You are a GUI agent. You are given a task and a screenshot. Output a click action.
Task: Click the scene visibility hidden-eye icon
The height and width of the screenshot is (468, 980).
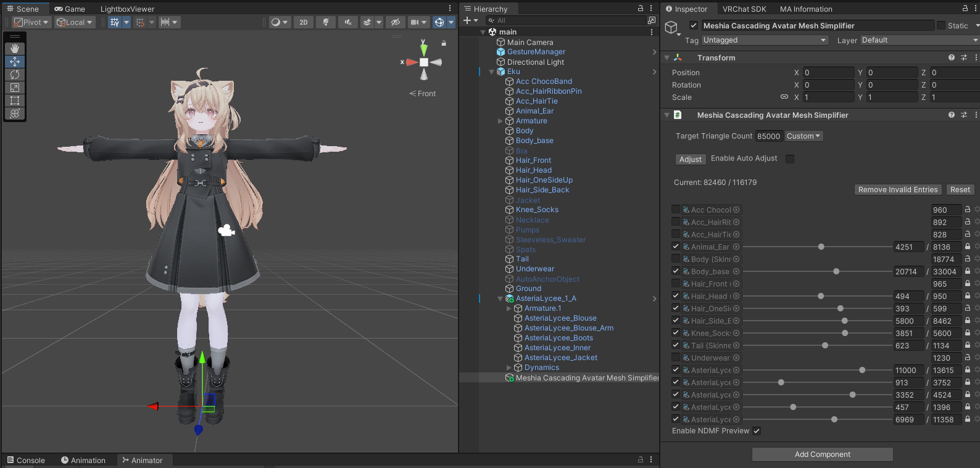point(396,22)
